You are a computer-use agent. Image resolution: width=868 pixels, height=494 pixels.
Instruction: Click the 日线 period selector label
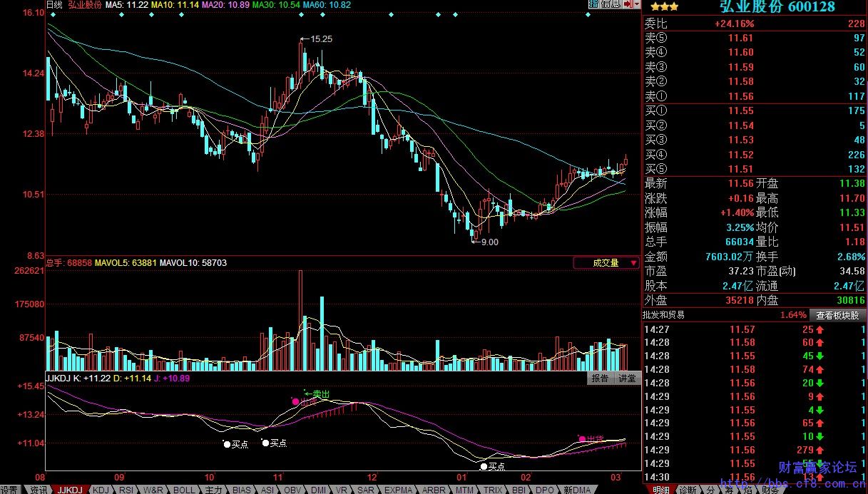(x=54, y=5)
